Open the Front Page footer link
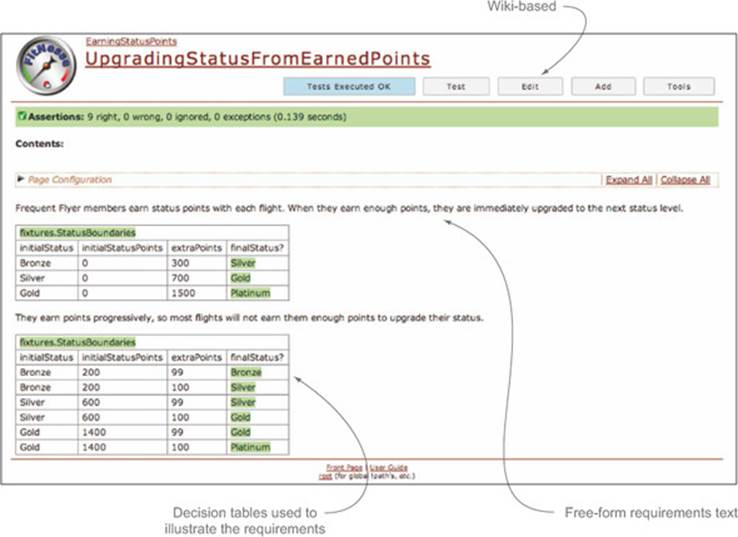 point(344,467)
